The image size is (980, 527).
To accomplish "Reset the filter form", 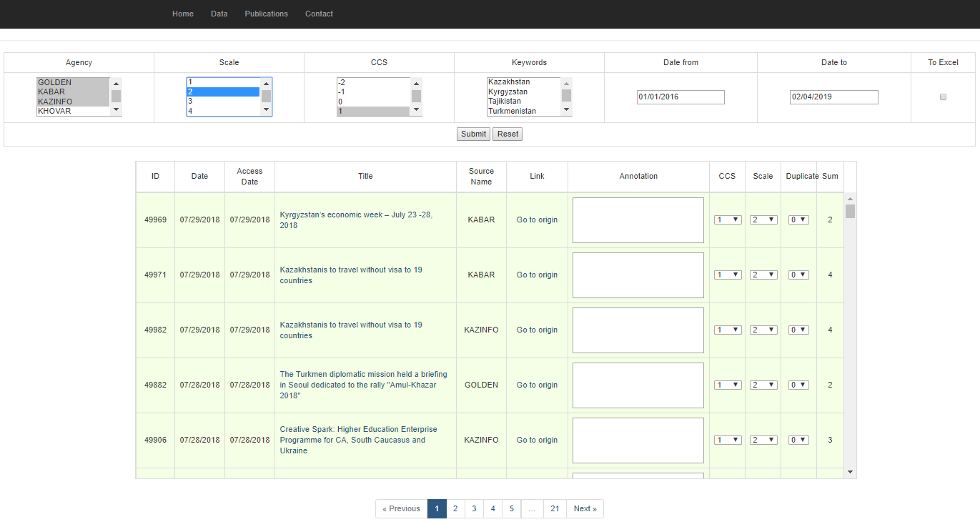I will pyautogui.click(x=508, y=134).
